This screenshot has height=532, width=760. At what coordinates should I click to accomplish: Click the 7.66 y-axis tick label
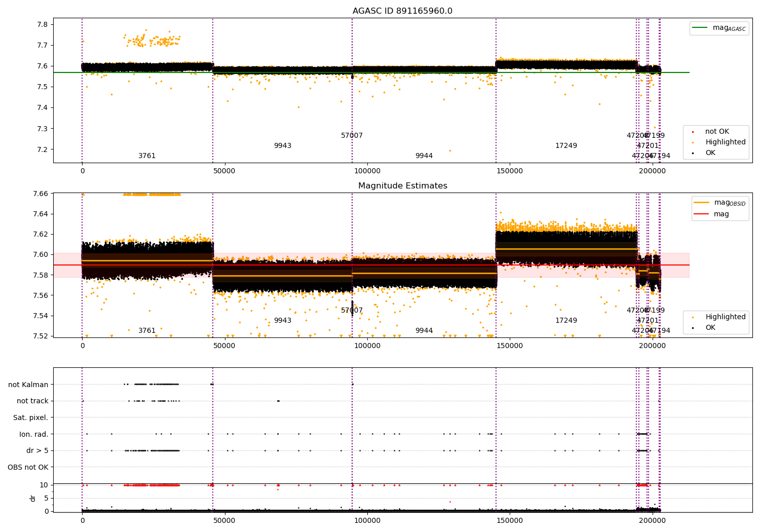click(x=41, y=194)
